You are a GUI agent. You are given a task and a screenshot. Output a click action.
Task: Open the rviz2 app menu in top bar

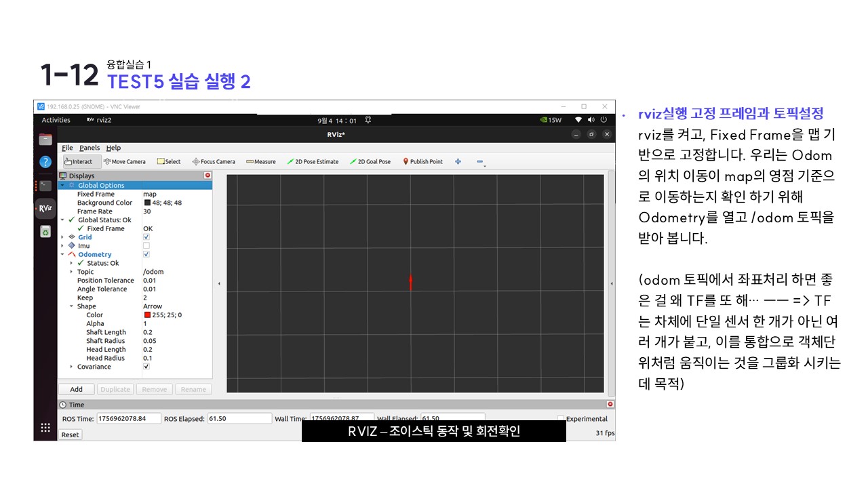(100, 120)
